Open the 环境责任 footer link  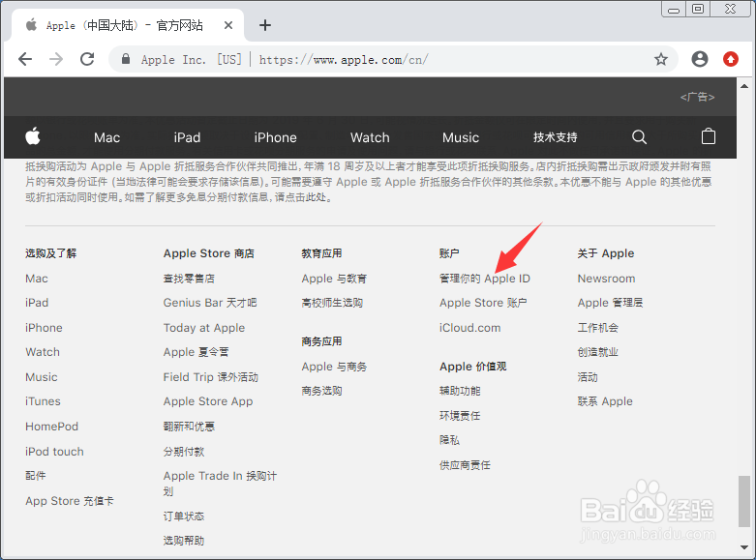click(460, 416)
